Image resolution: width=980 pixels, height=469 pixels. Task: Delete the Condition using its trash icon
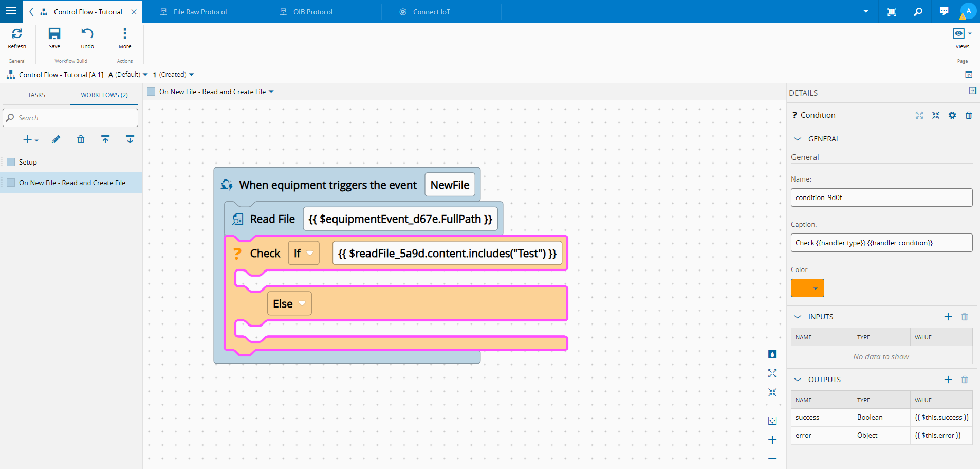[969, 115]
